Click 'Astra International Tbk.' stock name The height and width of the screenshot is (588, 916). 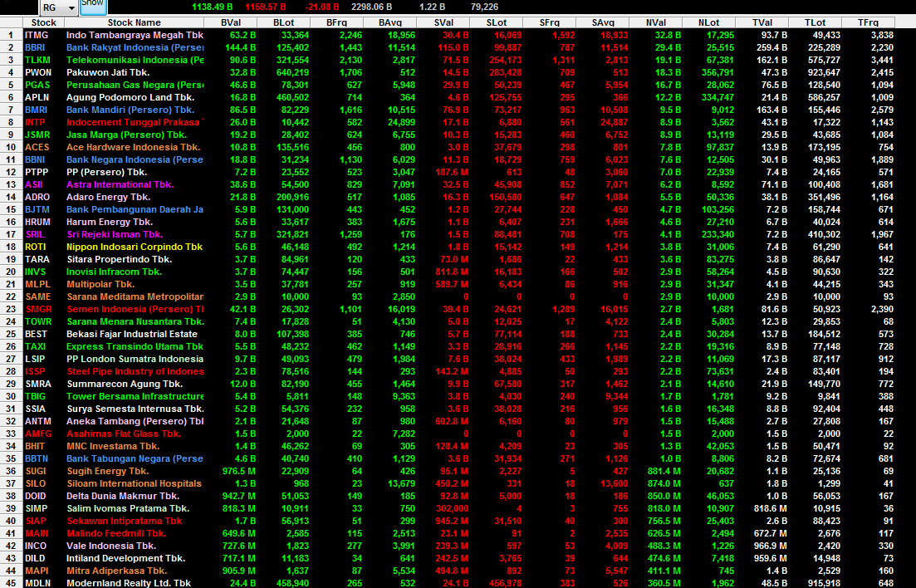tap(120, 184)
